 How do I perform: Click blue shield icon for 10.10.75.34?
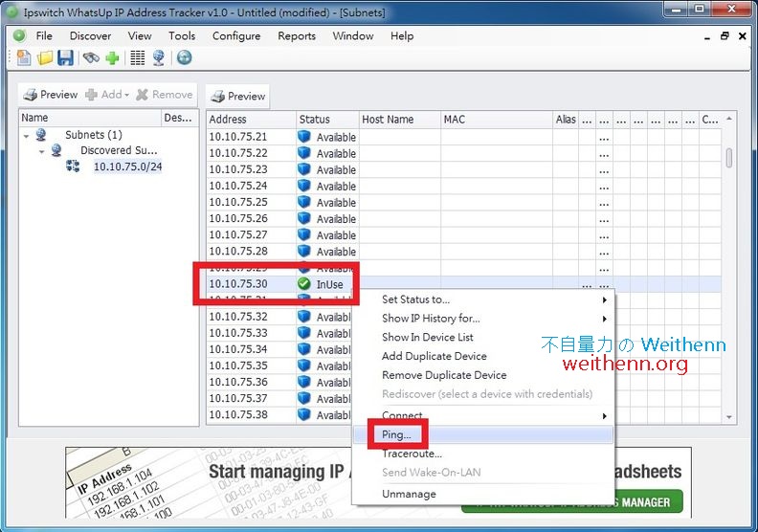coord(303,349)
